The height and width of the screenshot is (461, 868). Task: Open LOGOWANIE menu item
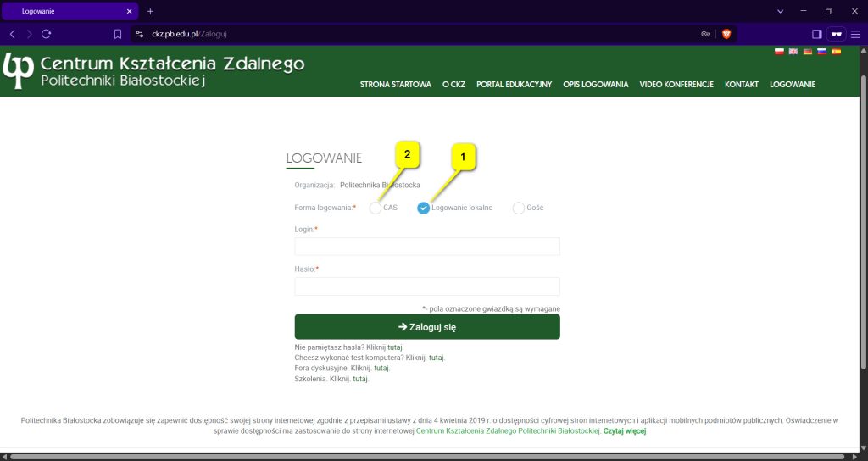(x=793, y=85)
